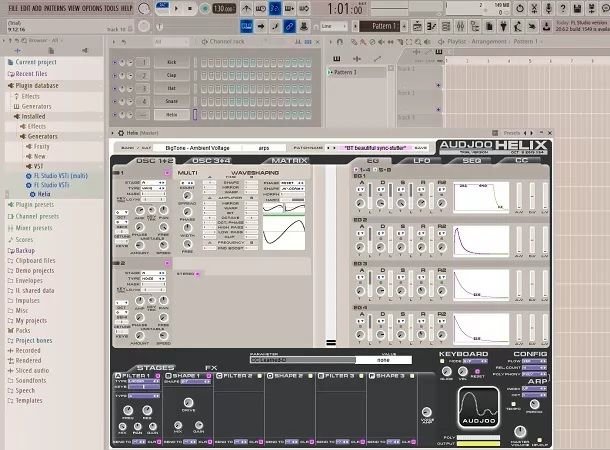Open the Browser view icon in the toolbar

pos(475,26)
